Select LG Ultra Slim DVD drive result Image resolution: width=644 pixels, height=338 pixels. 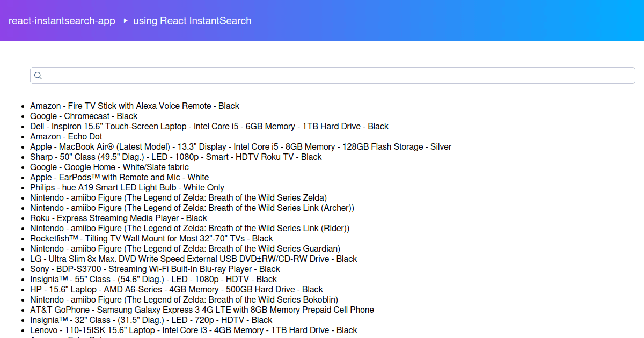(194, 259)
